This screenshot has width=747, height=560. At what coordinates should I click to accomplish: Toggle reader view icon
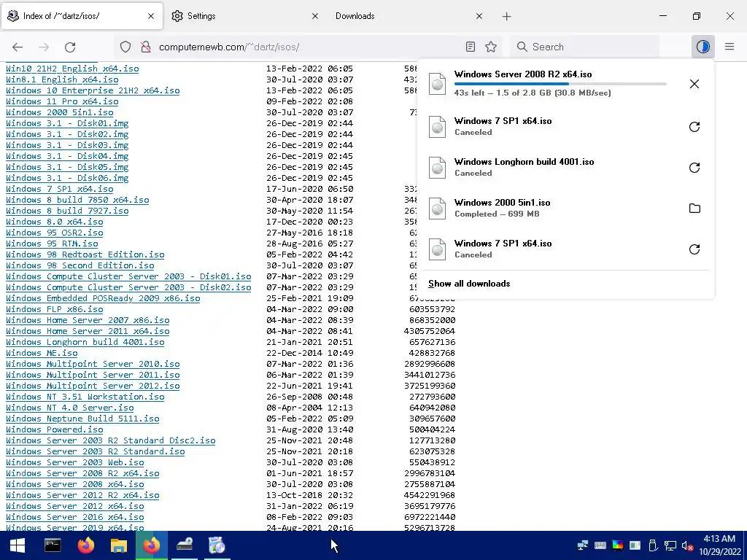471,47
